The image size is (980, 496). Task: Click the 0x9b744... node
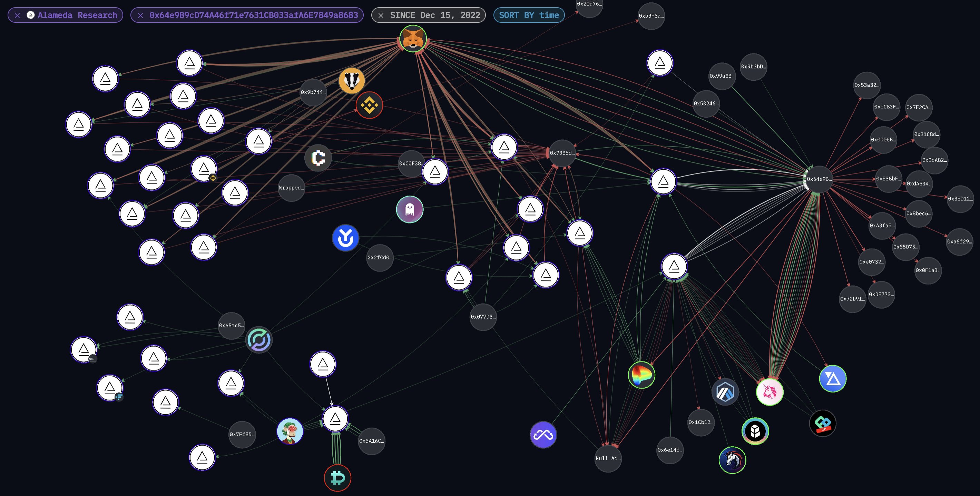pos(313,92)
